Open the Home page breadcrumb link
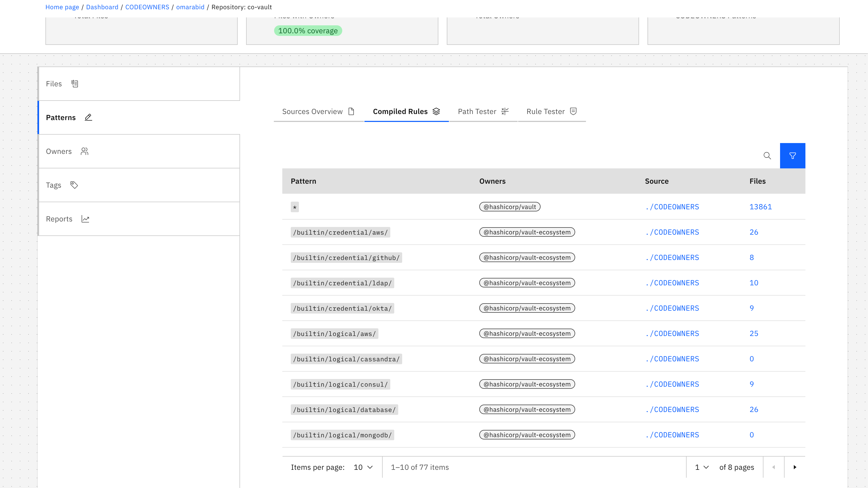This screenshot has width=868, height=488. click(62, 7)
